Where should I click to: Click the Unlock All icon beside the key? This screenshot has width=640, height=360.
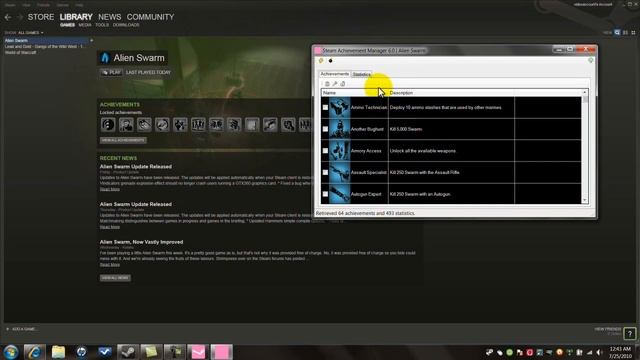coord(342,84)
